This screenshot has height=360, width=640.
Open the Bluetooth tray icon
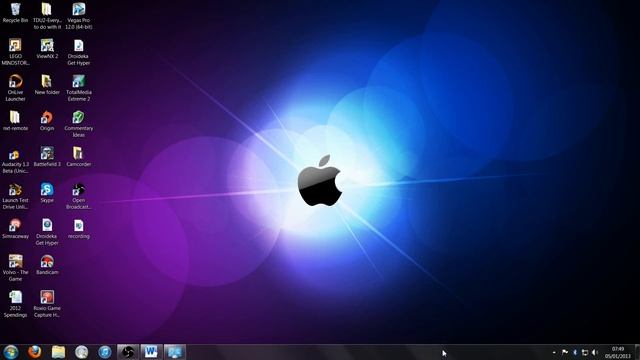(x=575, y=352)
